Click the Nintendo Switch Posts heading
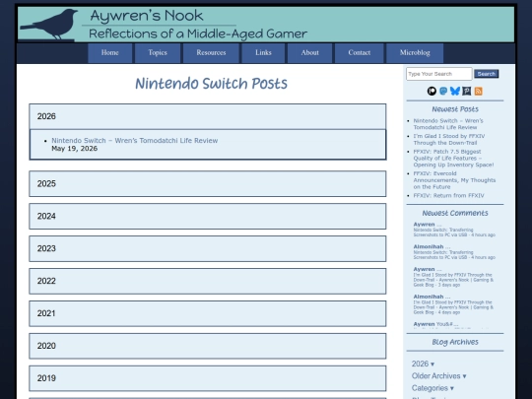The width and height of the screenshot is (532, 399). (x=211, y=84)
